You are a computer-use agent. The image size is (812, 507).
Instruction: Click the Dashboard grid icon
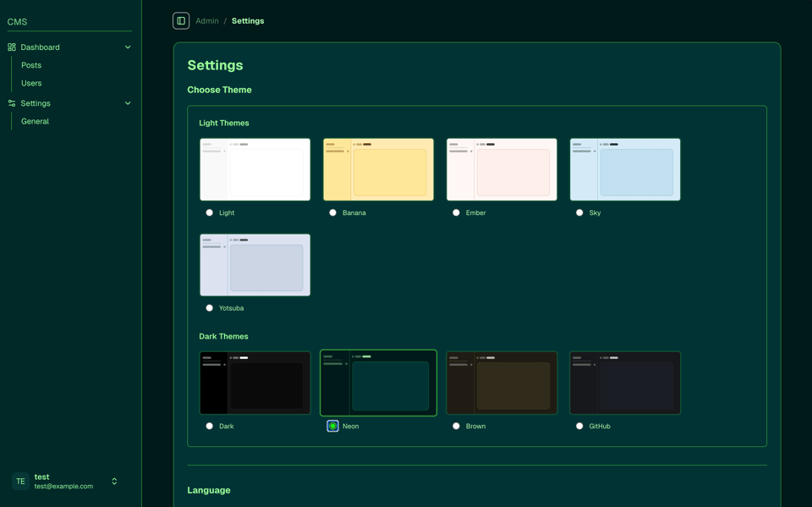click(12, 47)
